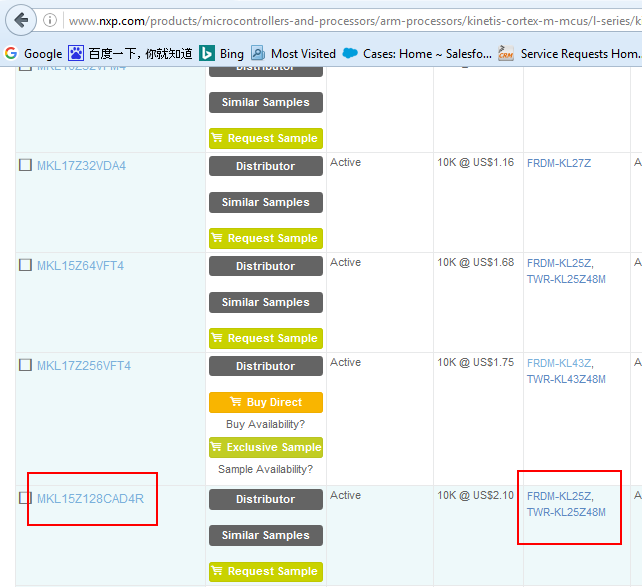Open the MKL17Z256VFT4 part link
The width and height of the screenshot is (642, 587).
click(x=84, y=366)
